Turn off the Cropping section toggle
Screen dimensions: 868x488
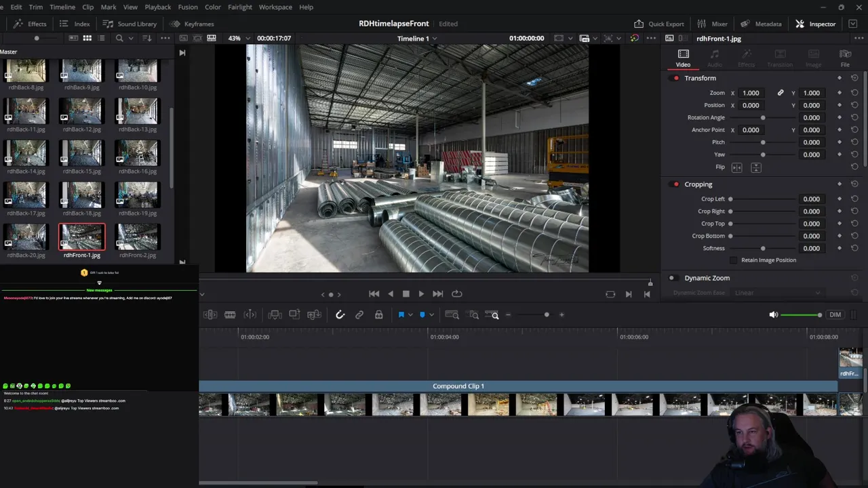tap(676, 184)
